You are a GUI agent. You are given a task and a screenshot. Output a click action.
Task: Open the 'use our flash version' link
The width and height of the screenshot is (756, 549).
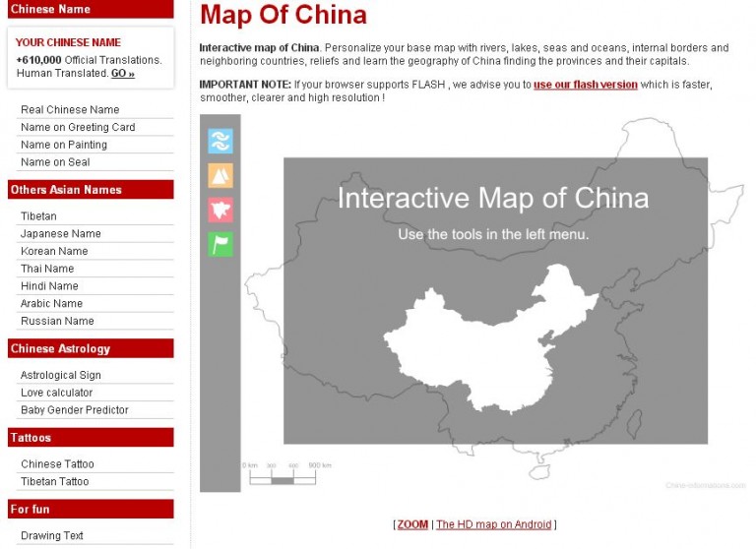click(585, 85)
